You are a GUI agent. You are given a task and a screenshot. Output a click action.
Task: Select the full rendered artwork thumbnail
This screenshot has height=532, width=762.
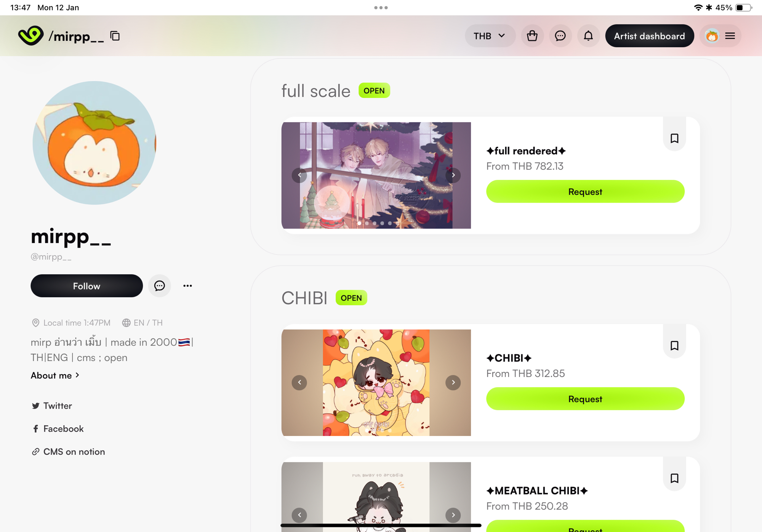click(x=376, y=175)
